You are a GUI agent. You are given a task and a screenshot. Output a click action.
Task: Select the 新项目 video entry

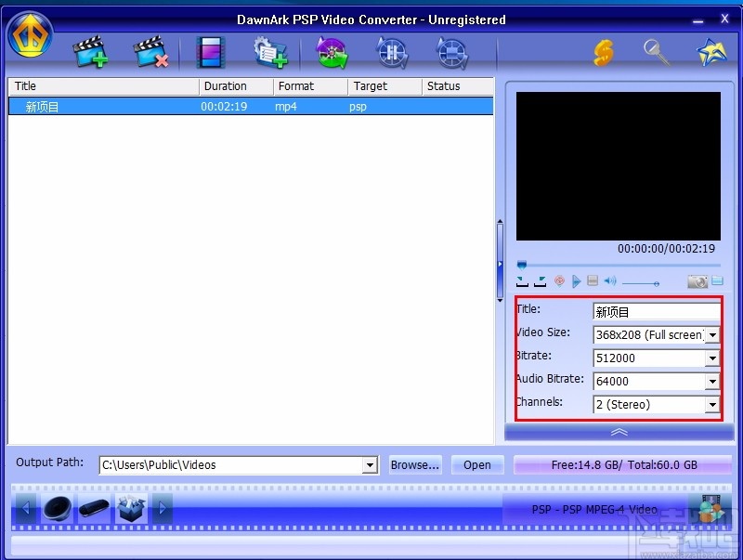click(x=102, y=106)
